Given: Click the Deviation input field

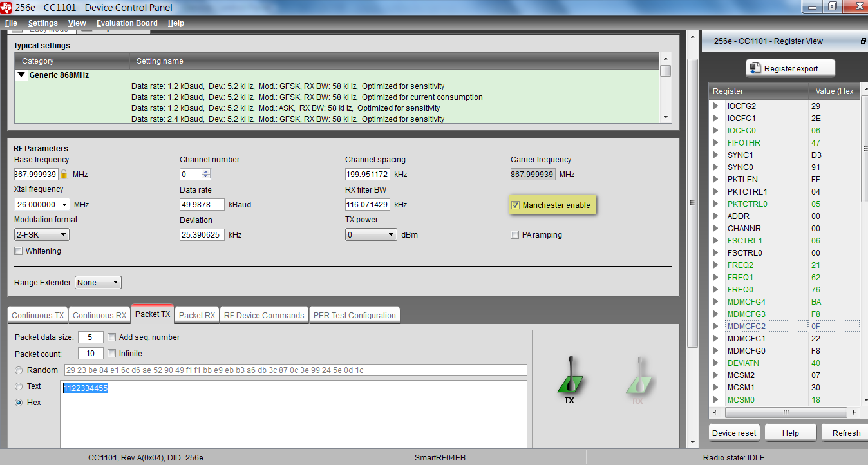Looking at the screenshot, I should click(x=202, y=235).
